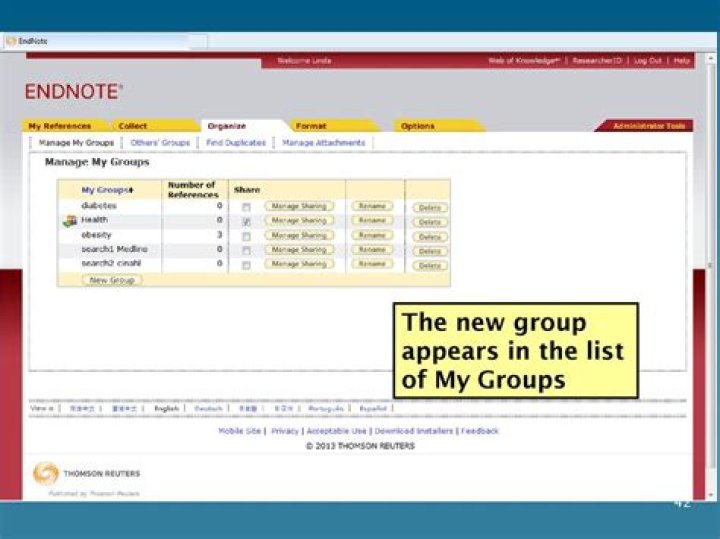Viewport: 720px width, 539px height.
Task: Open the ResearcherID link
Action: point(597,61)
